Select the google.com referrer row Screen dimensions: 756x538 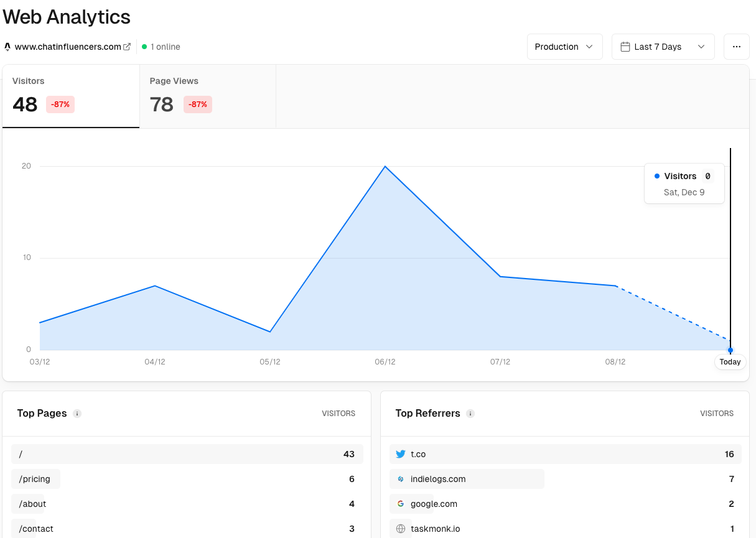point(565,504)
